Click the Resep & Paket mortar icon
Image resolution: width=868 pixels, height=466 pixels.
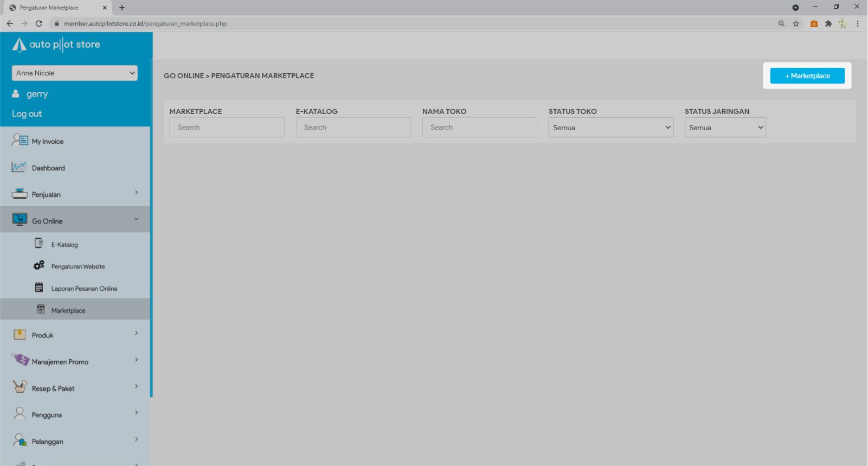point(20,387)
